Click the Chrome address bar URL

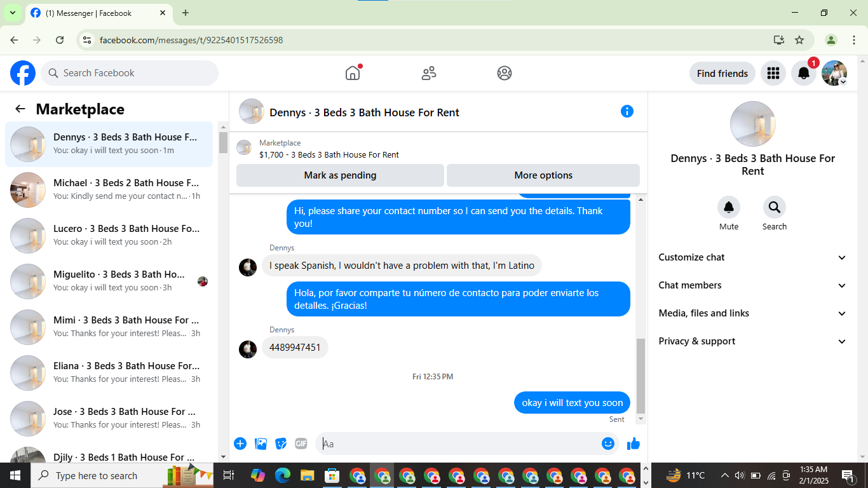point(191,40)
